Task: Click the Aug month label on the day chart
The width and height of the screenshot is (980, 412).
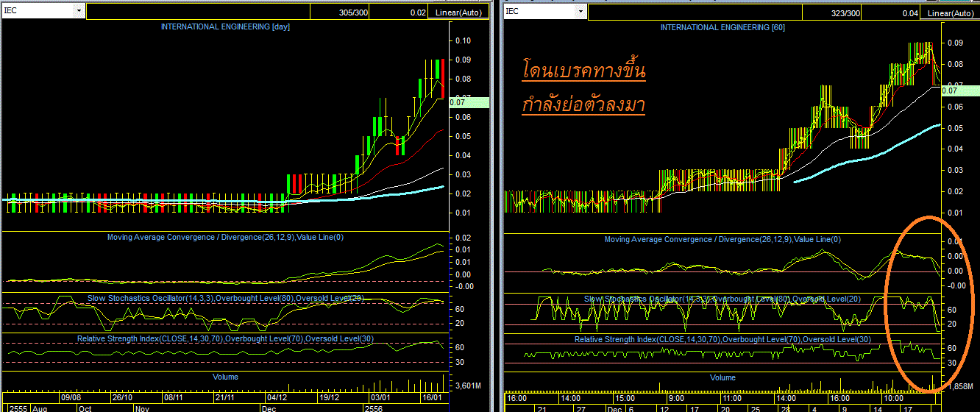Action: tap(38, 407)
